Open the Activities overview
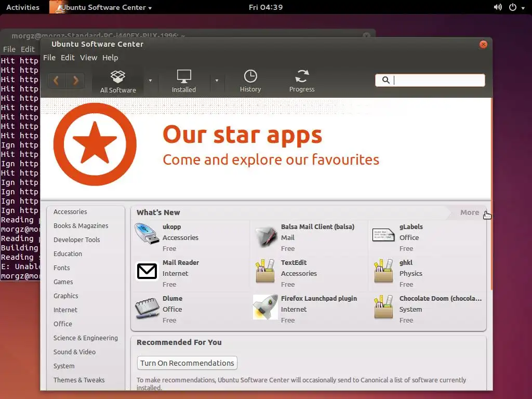The height and width of the screenshot is (399, 532). pyautogui.click(x=23, y=7)
